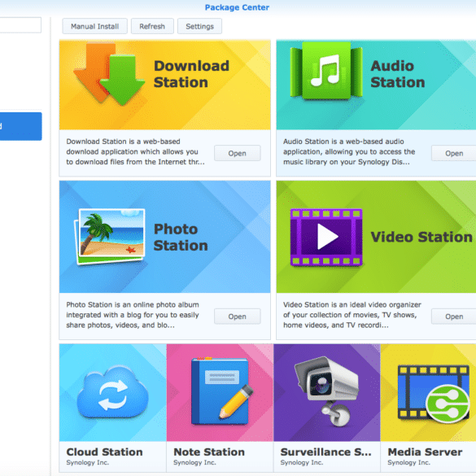Open Audio Station package

(453, 153)
